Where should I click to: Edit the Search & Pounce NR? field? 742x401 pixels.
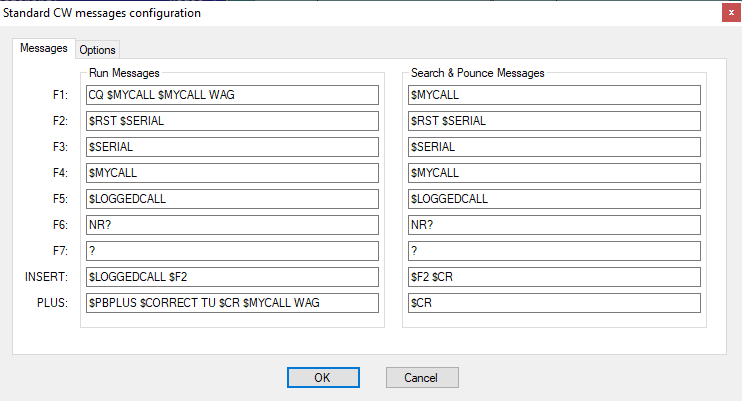pyautogui.click(x=554, y=225)
